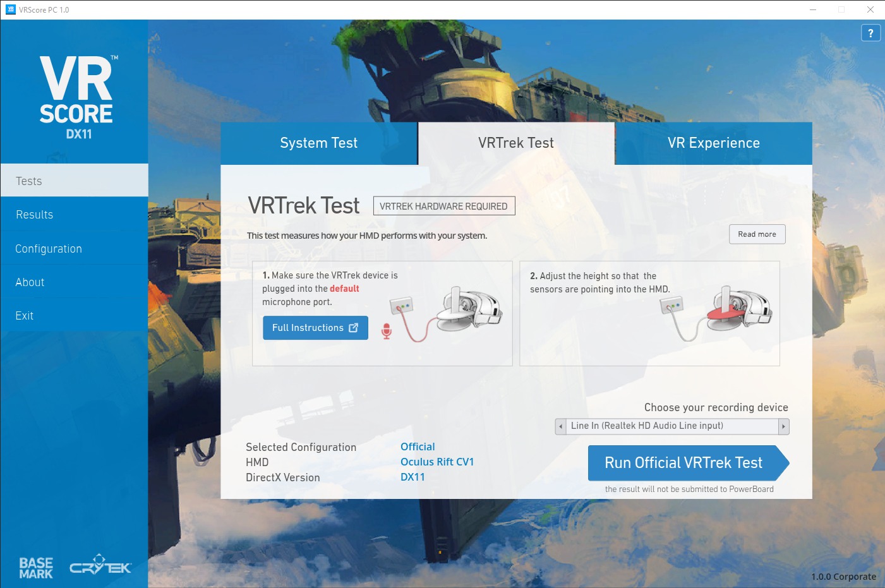This screenshot has height=588, width=885.
Task: Click the Basemark logo
Action: [x=36, y=568]
